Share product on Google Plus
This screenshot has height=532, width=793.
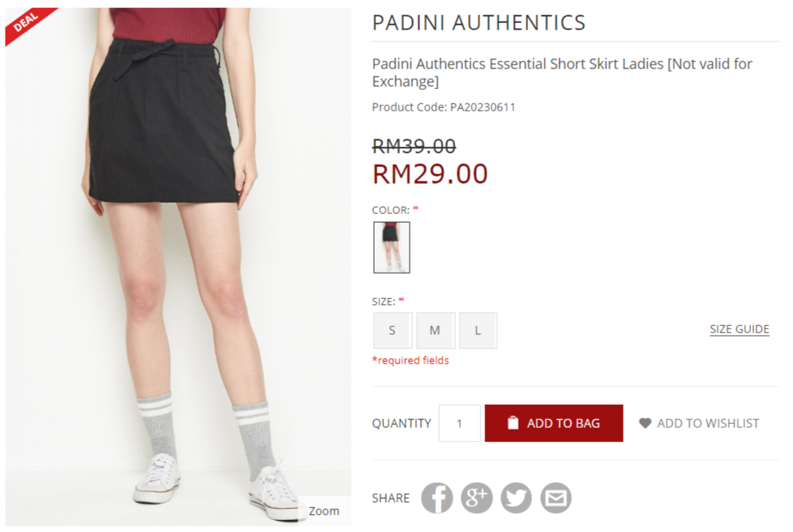(x=476, y=498)
